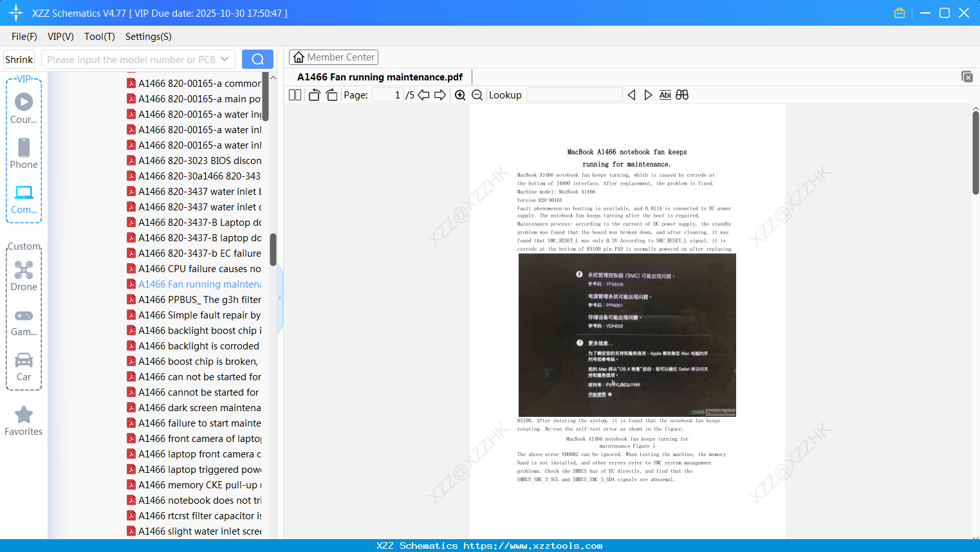Open A1466 laptop front camera file
The width and height of the screenshot is (980, 552).
(x=194, y=454)
